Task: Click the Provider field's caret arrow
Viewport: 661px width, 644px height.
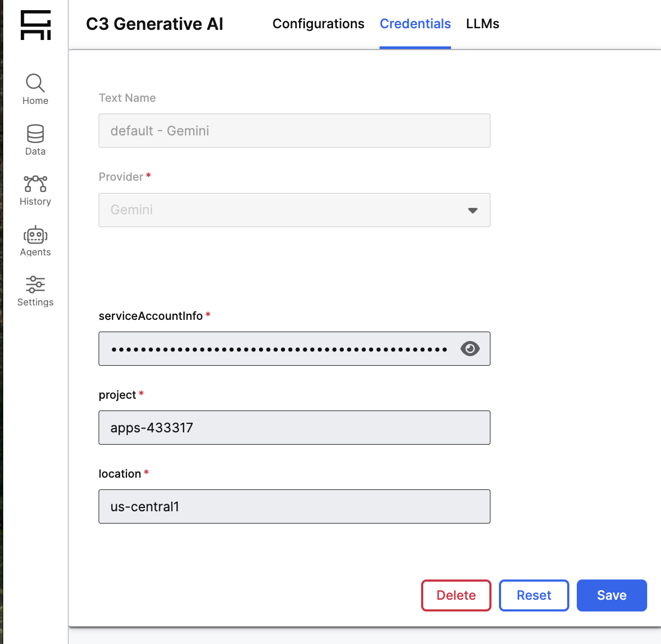Action: (472, 211)
